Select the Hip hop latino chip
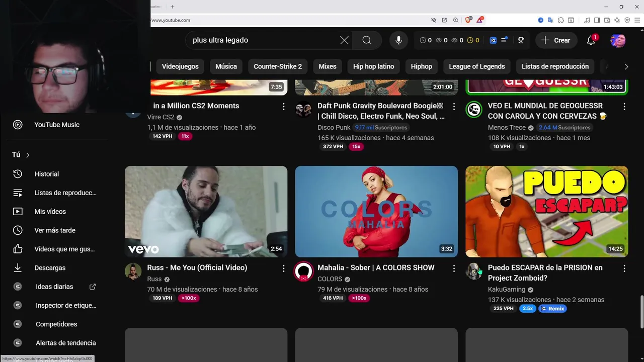644x362 pixels. (373, 66)
